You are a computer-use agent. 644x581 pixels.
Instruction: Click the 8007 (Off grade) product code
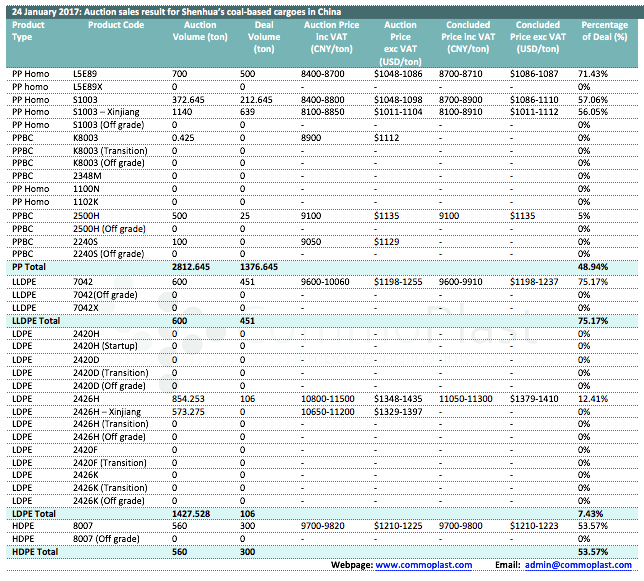tap(109, 539)
